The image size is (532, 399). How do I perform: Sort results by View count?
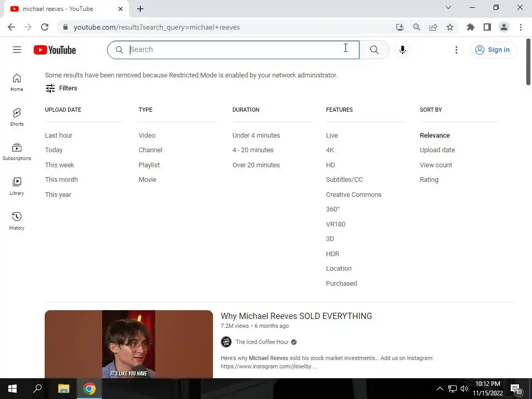(x=436, y=165)
